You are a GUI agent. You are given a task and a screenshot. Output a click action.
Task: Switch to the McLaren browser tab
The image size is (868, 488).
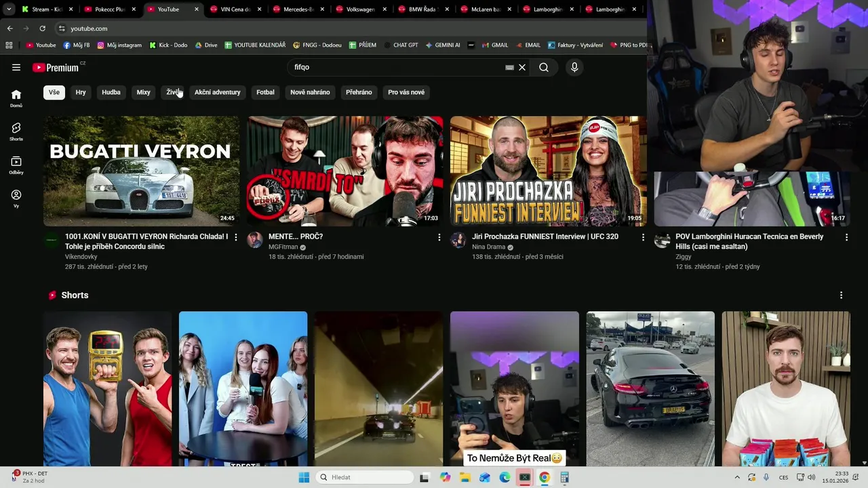point(486,9)
